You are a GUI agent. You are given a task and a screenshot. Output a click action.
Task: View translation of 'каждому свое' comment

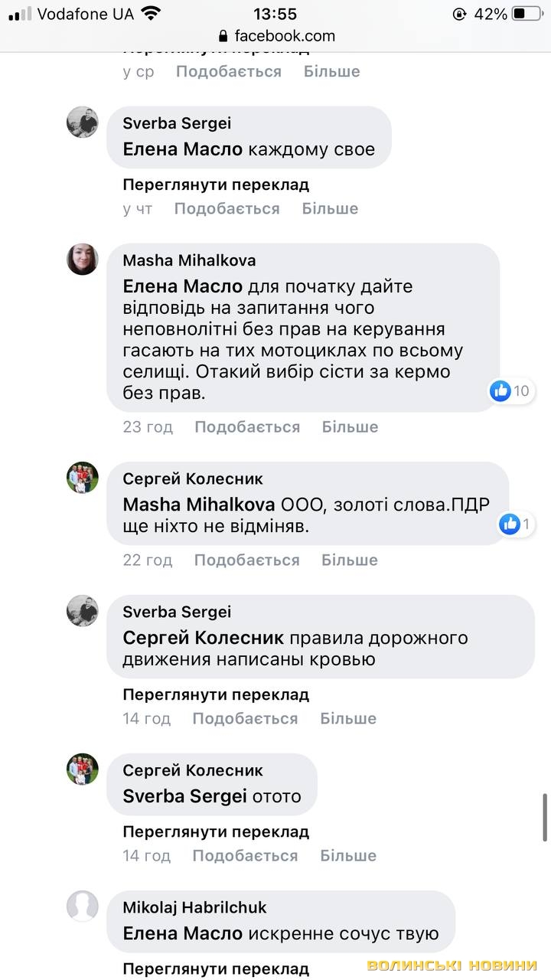216,185
